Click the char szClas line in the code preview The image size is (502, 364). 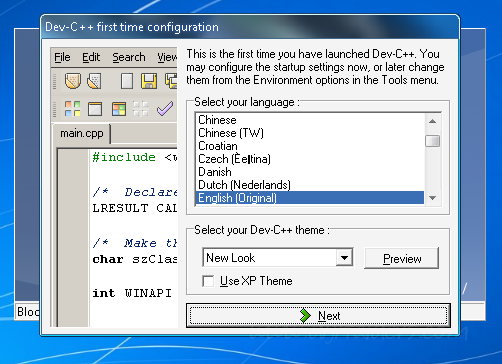tap(135, 259)
